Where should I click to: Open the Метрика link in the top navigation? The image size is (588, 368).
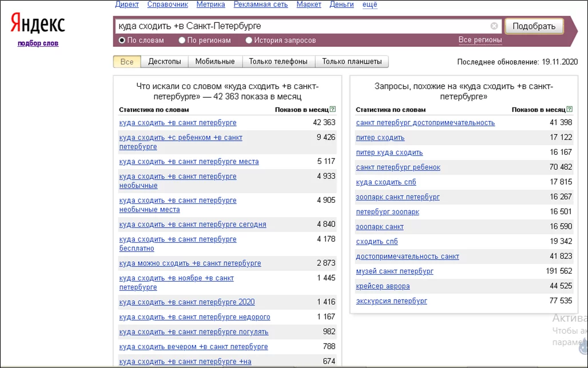(x=210, y=5)
